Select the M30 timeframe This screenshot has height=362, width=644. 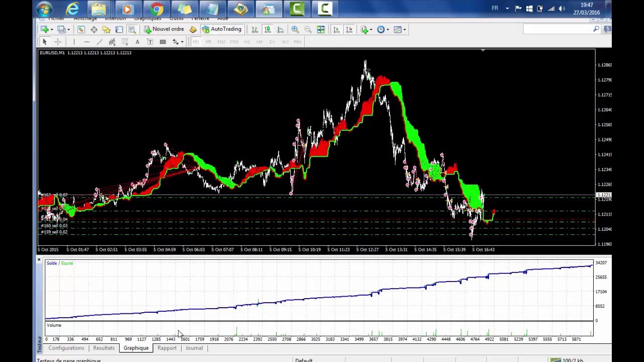234,42
